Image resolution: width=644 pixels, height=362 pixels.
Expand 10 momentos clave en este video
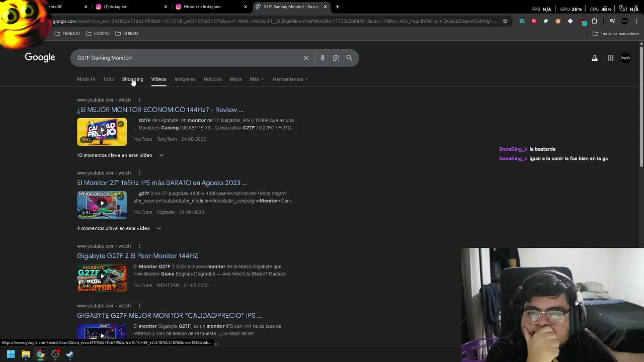[120, 155]
